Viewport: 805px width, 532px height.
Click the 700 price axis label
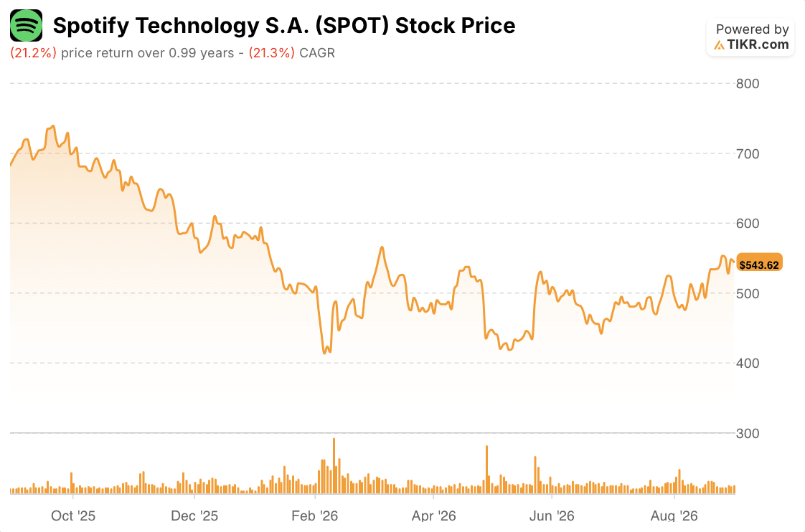[748, 153]
